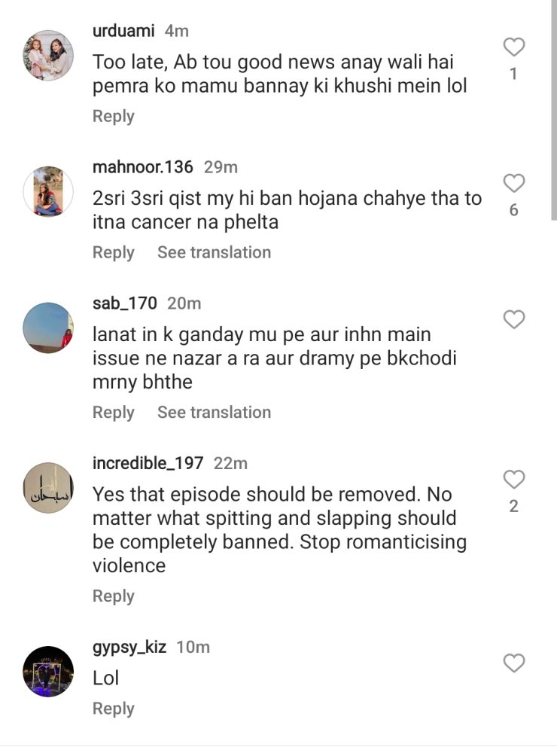Open the incredible_197 username link

148,463
